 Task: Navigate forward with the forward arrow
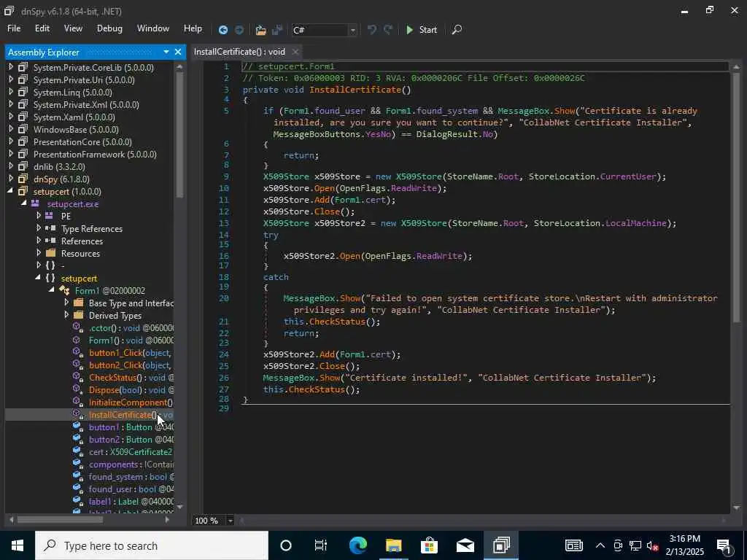tap(239, 30)
